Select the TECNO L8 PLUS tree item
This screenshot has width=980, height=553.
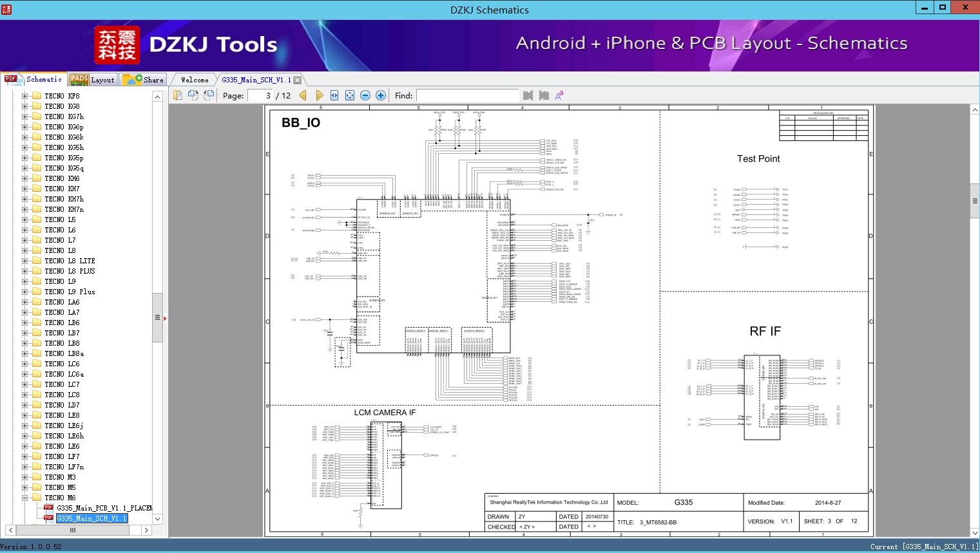tap(70, 271)
